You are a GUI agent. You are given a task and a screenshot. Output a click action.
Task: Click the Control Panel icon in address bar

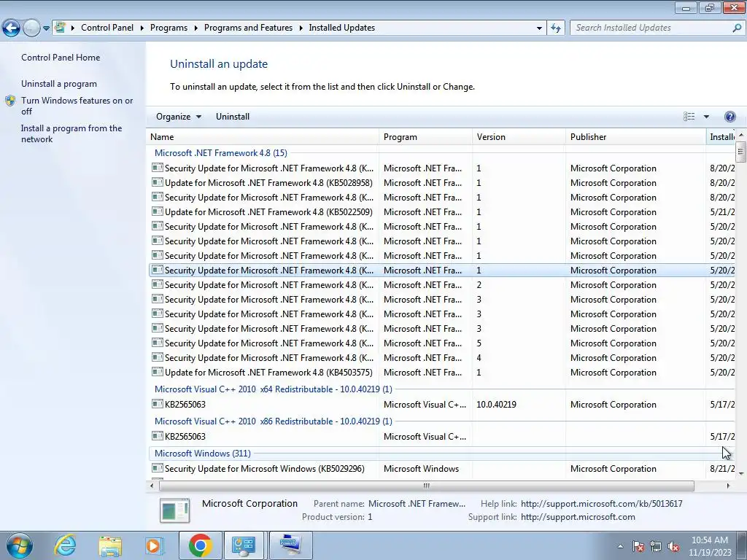click(x=60, y=28)
